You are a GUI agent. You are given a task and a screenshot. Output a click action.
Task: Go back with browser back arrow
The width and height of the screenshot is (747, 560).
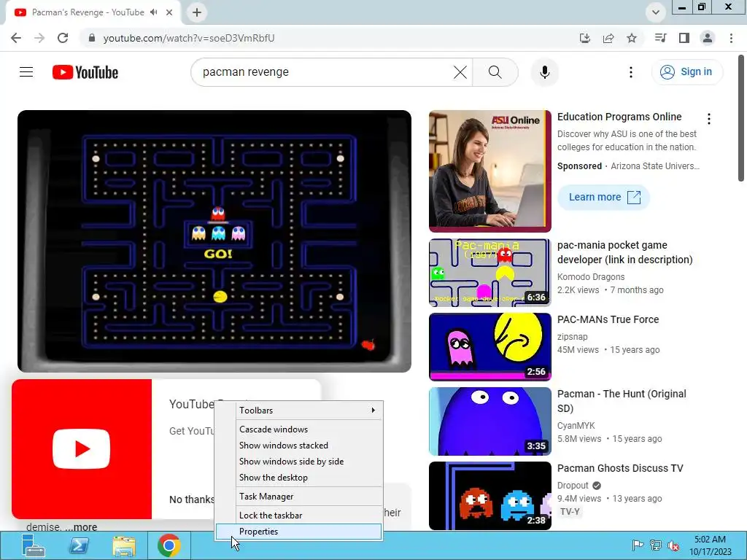(x=16, y=38)
